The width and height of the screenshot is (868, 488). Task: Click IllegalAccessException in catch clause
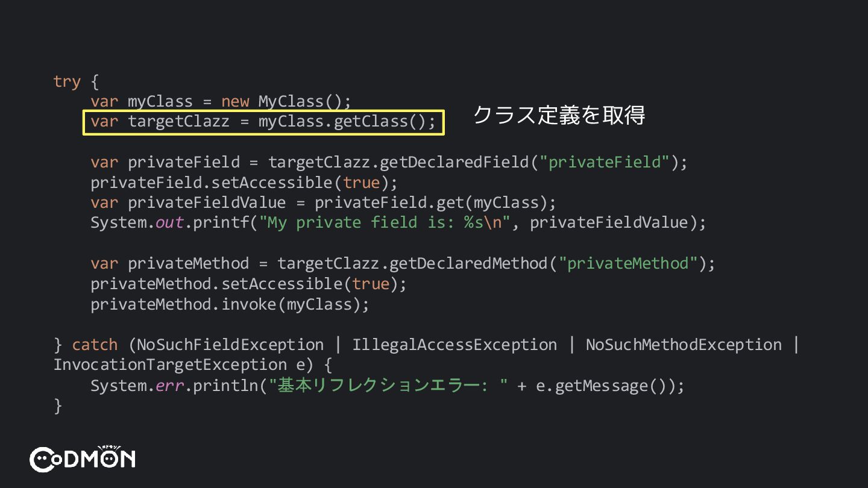click(x=454, y=345)
